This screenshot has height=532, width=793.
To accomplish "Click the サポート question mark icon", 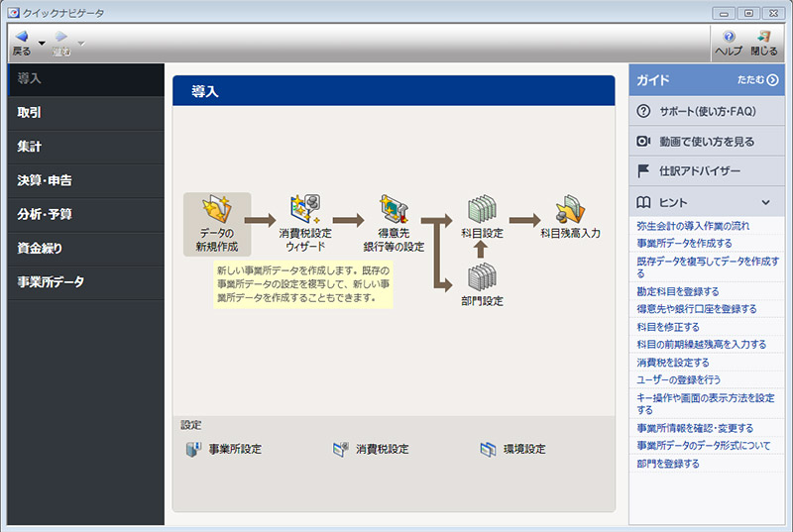I will (x=643, y=111).
